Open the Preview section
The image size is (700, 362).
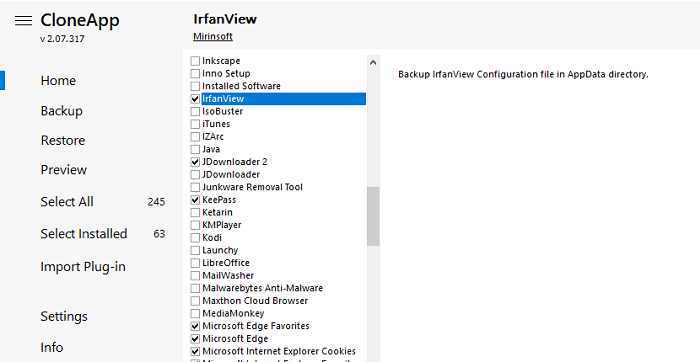pyautogui.click(x=64, y=170)
